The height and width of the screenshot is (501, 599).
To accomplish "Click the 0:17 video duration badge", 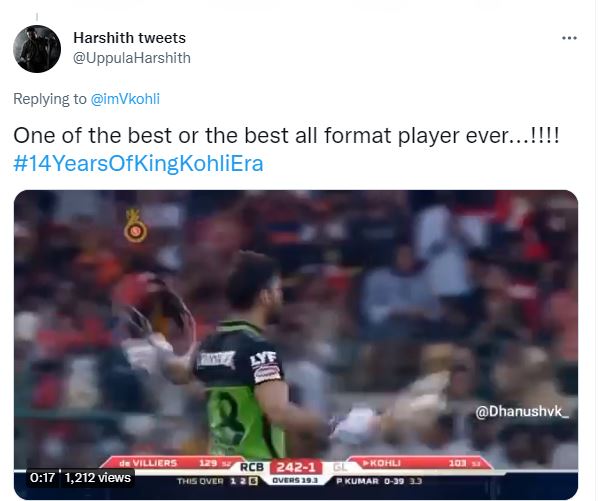I will coord(42,478).
